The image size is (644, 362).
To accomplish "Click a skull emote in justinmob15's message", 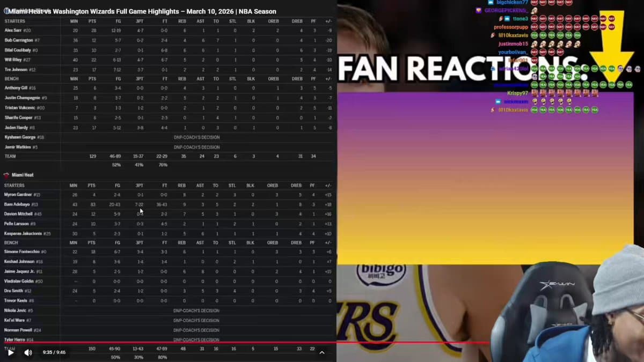I will (x=536, y=43).
